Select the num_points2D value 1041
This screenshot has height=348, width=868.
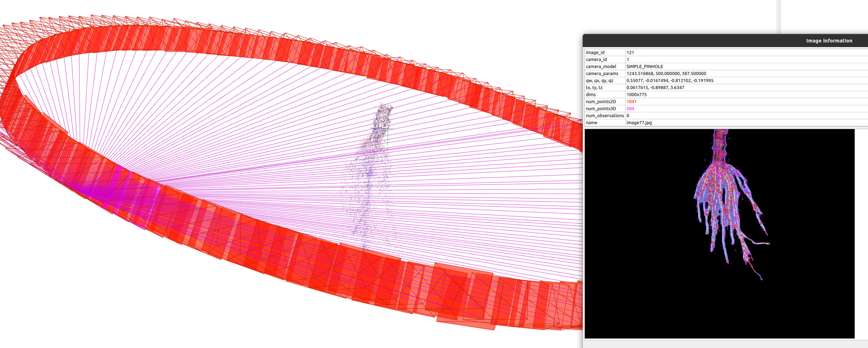point(631,101)
